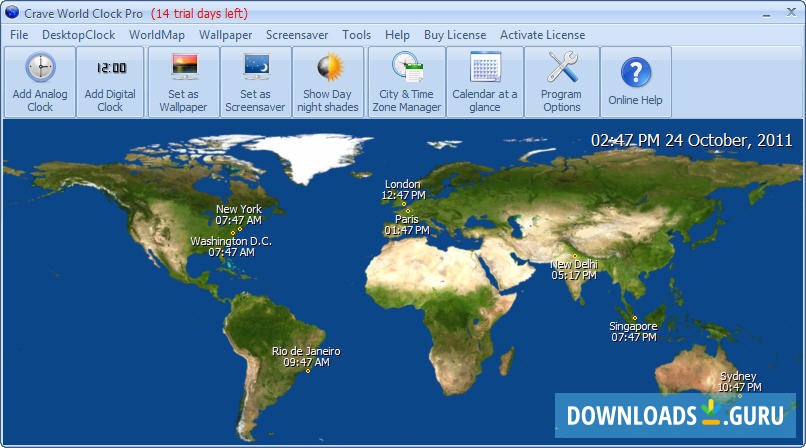Open the Wallpaper menu
Viewport: 806px width, 448px height.
point(226,35)
